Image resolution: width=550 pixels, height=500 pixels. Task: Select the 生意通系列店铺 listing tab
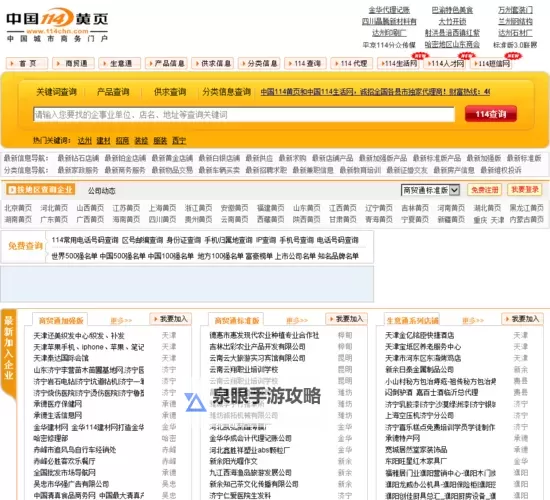point(412,320)
